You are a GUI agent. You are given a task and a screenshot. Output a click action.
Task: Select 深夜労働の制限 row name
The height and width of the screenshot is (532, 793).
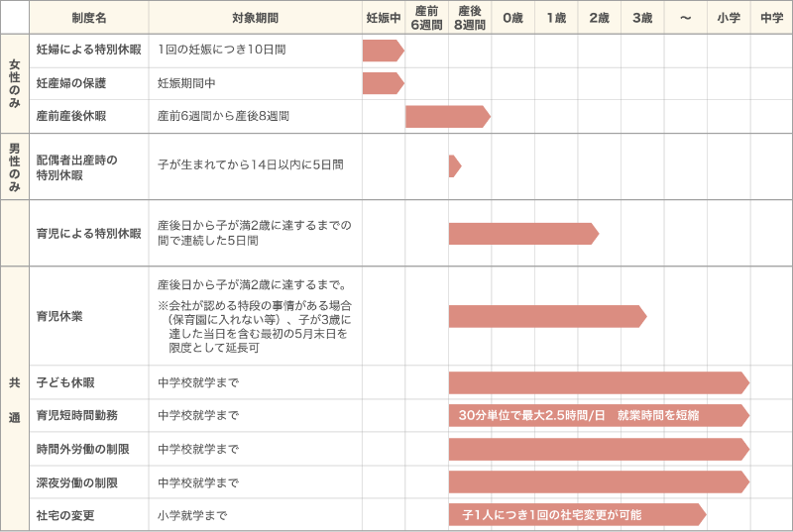[77, 482]
